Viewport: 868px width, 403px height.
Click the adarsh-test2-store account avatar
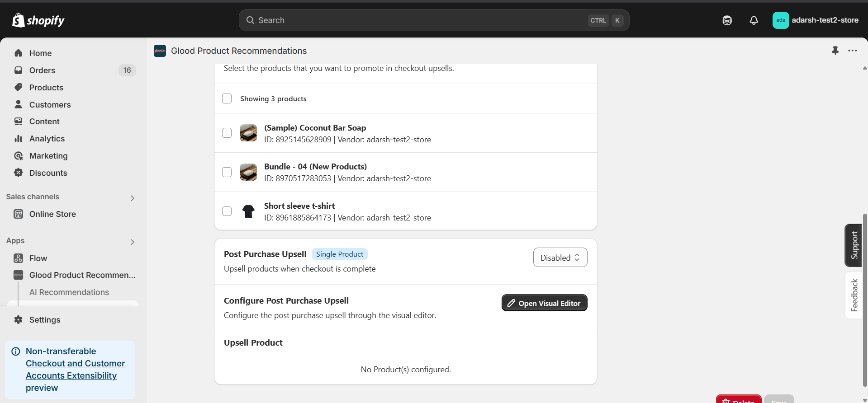coord(780,20)
